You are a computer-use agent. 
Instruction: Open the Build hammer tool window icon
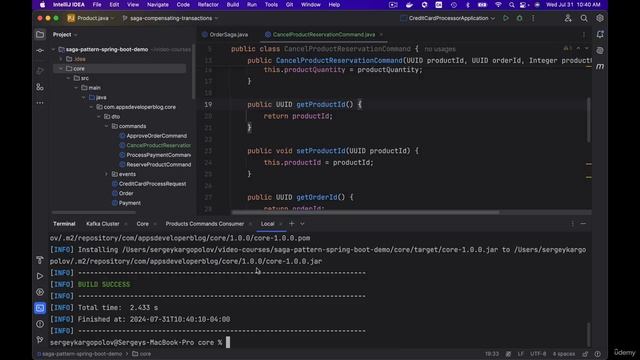[x=40, y=260]
